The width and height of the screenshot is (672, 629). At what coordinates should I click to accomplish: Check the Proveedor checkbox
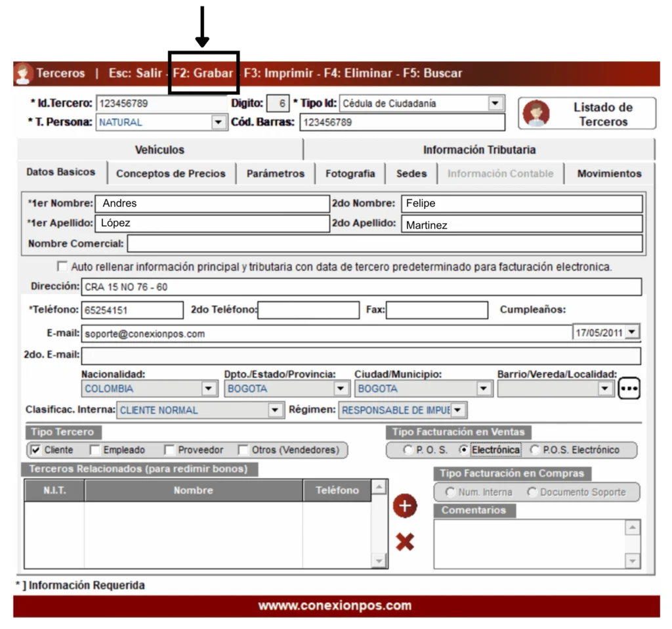pos(170,450)
